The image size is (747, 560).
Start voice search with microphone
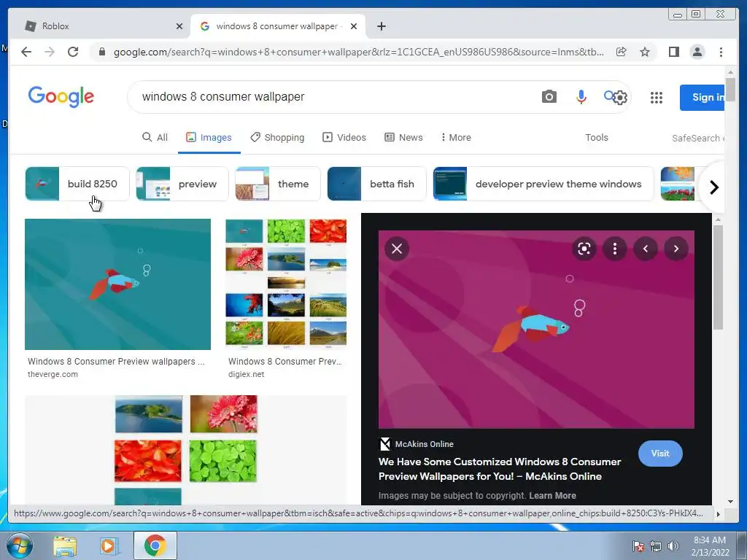pyautogui.click(x=581, y=97)
